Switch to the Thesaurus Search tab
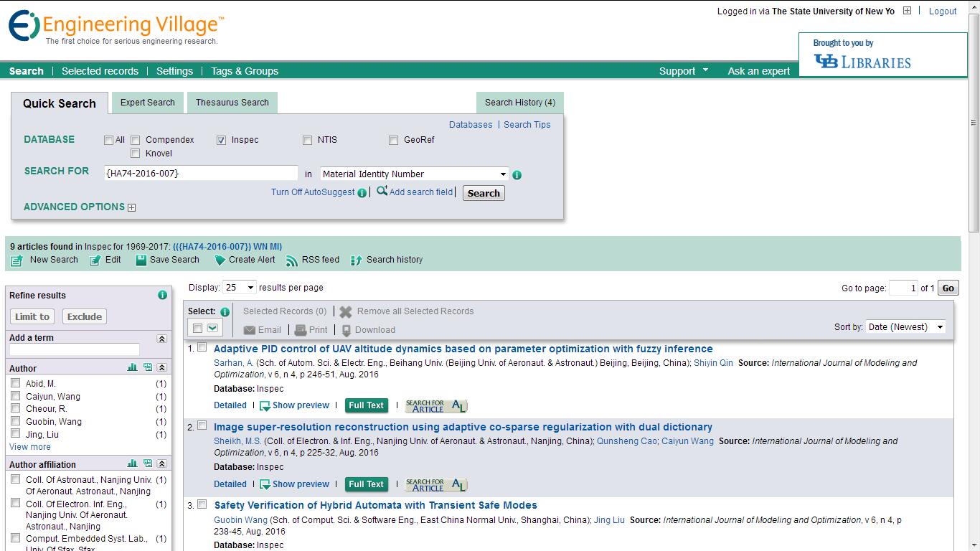 [232, 103]
